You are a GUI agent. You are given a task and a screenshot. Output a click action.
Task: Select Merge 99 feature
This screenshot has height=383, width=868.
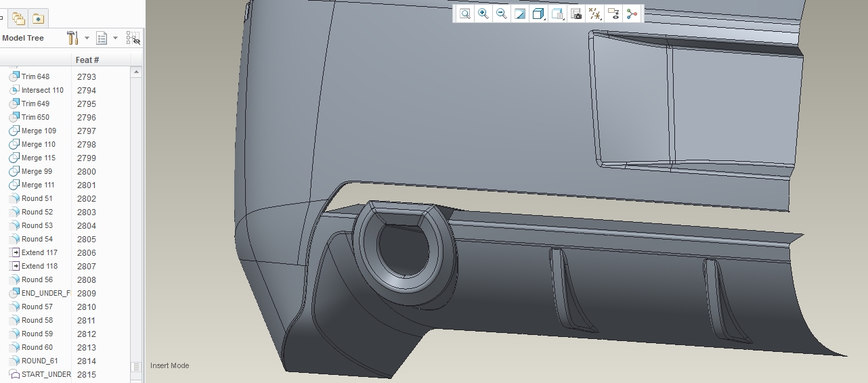coord(37,171)
